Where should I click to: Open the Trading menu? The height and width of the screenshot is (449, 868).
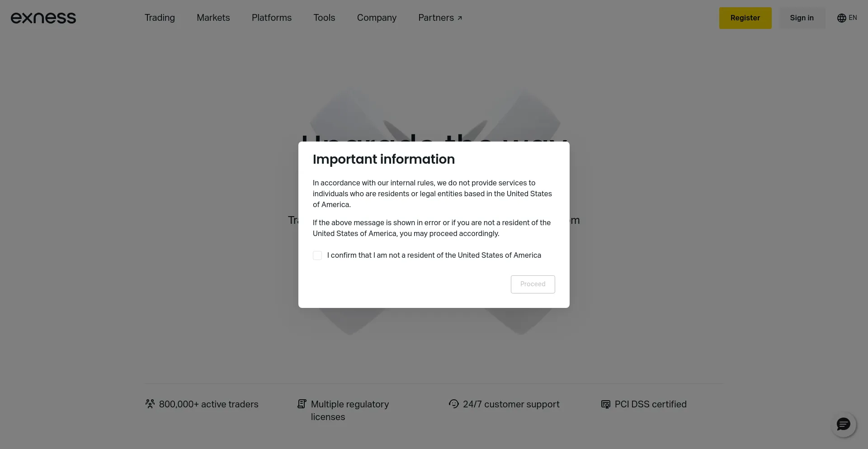160,18
